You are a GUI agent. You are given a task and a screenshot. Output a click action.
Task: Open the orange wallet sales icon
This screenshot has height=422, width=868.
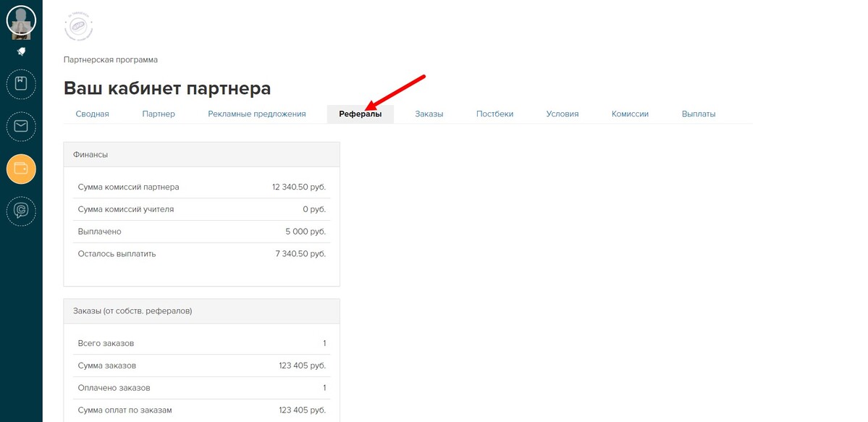pyautogui.click(x=21, y=169)
